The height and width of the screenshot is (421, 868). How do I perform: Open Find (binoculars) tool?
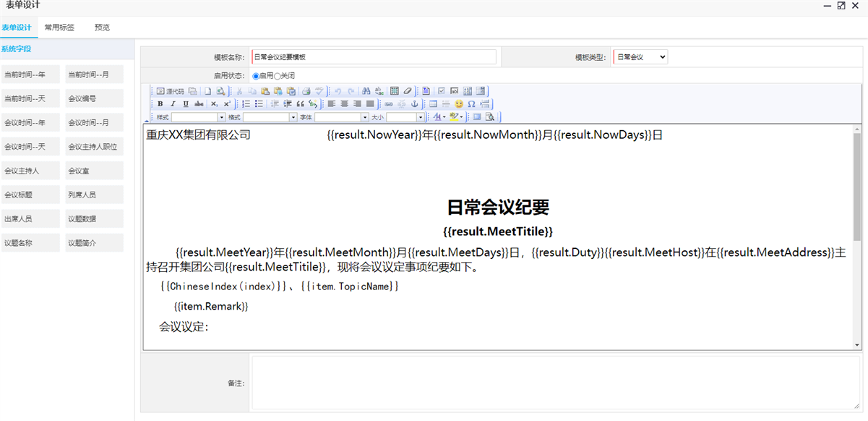[366, 91]
